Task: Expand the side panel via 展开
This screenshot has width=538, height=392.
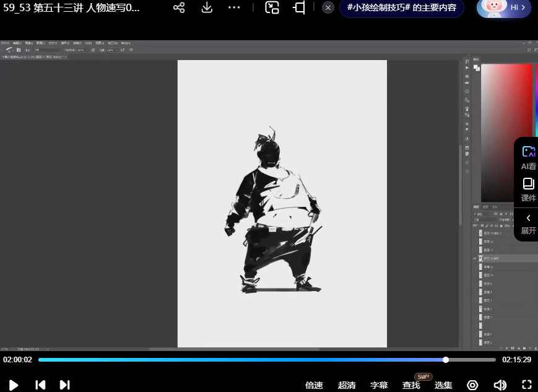Action: pos(528,224)
